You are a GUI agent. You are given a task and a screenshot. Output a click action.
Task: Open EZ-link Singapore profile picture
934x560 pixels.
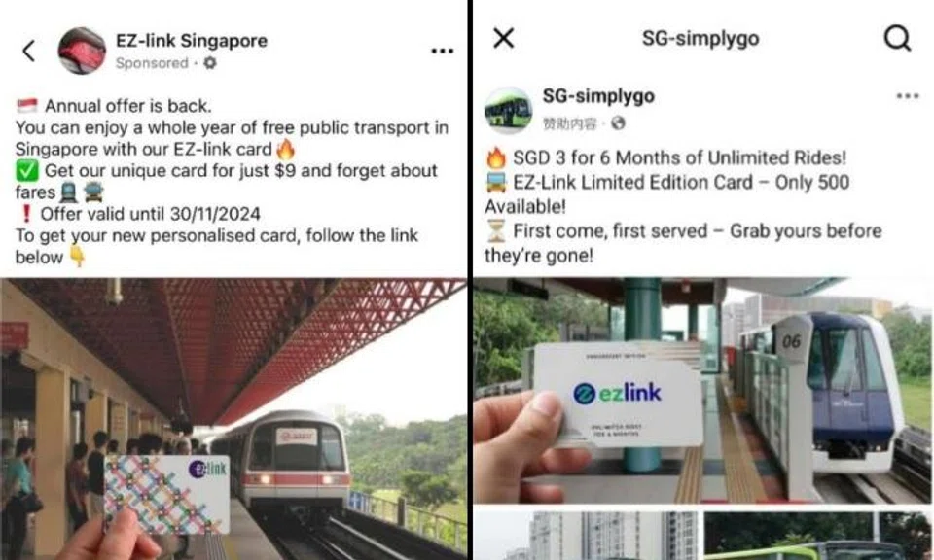click(82, 51)
